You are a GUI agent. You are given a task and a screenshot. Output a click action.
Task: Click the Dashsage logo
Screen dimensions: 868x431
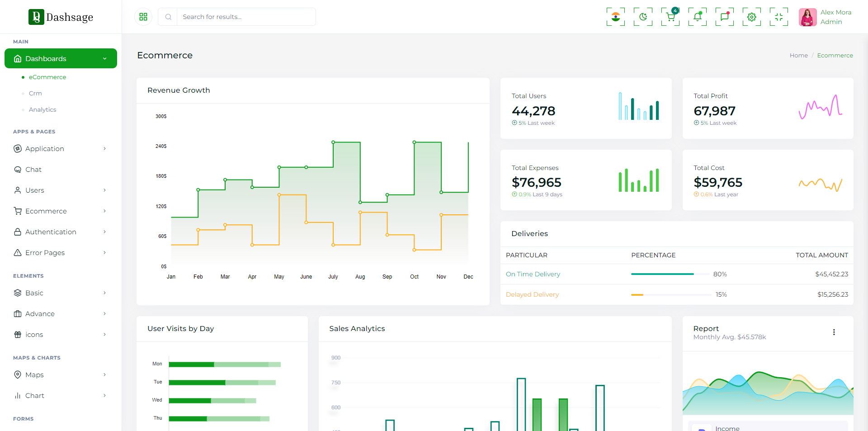61,17
